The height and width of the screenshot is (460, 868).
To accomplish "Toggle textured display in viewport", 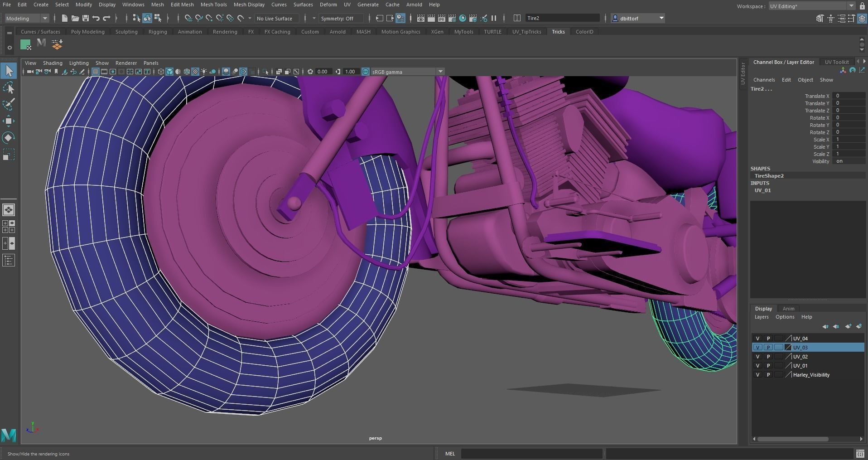I will [x=195, y=72].
